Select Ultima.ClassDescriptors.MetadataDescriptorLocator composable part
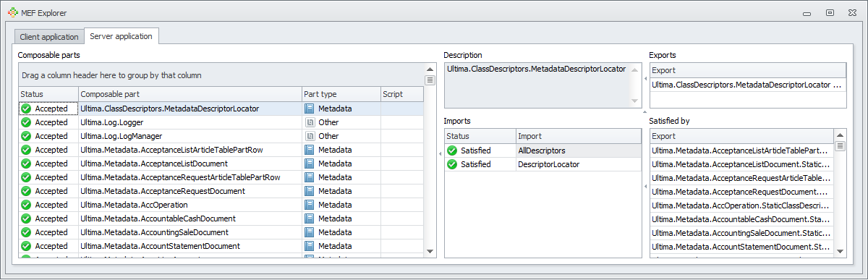 221,109
